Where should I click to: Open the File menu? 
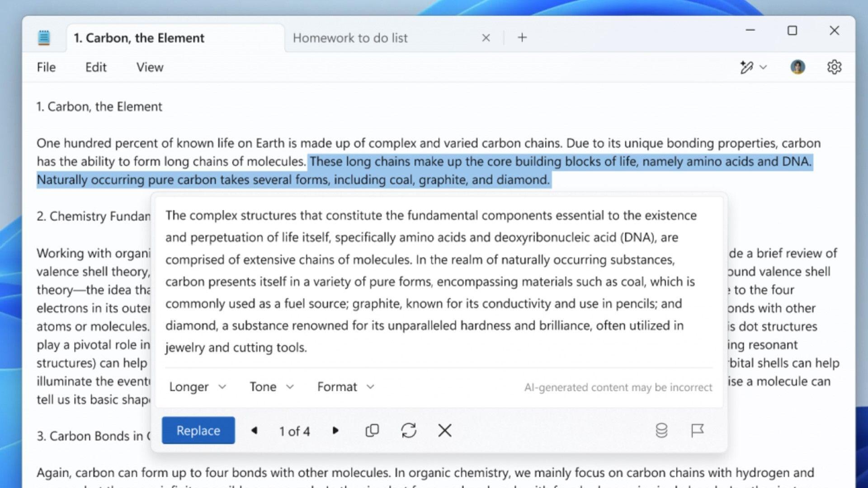click(47, 67)
